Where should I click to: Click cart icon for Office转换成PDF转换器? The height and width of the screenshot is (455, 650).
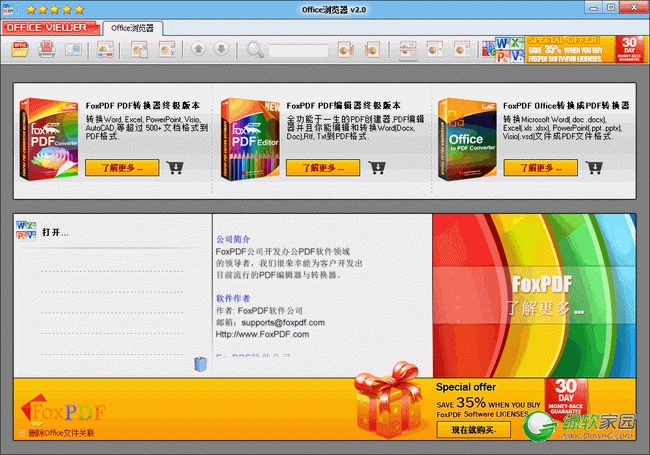[594, 167]
